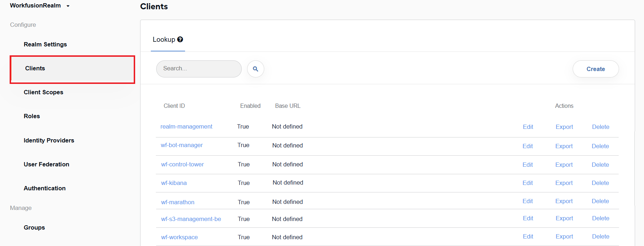The image size is (644, 246).
Task: Open Roles in the sidebar
Action: 32,116
